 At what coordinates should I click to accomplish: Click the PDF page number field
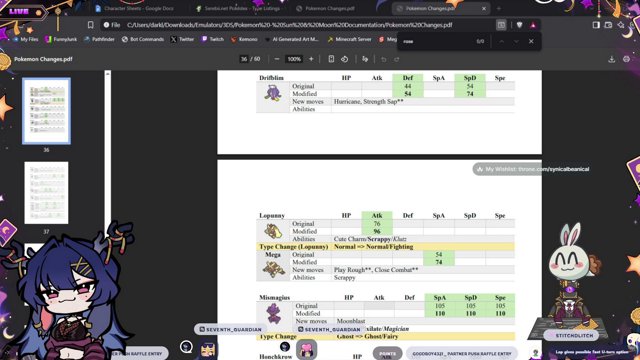(244, 59)
